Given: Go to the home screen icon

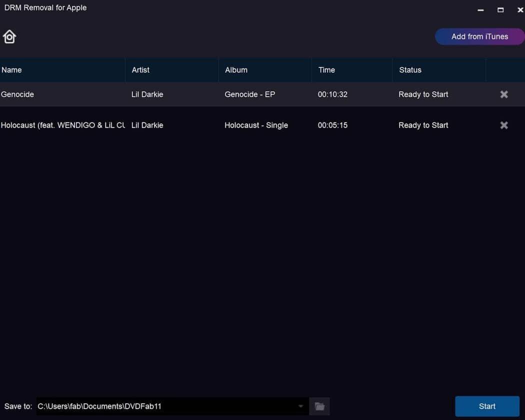Looking at the screenshot, I should coord(9,36).
